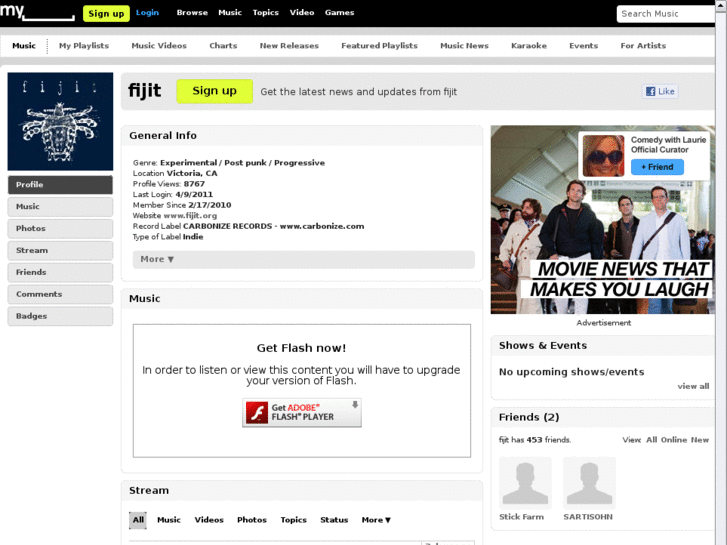Image resolution: width=727 pixels, height=545 pixels.
Task: Click the 453 friends count text
Action: [x=534, y=440]
